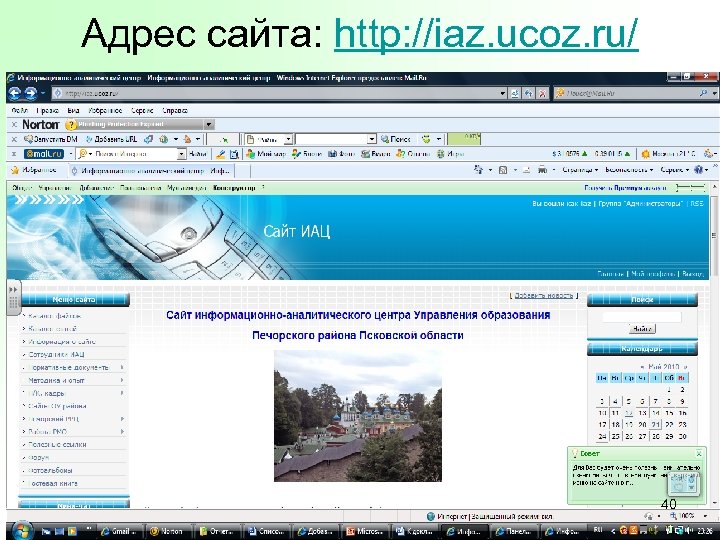This screenshot has height=540, width=720.
Task: Open the Безопасность dropdown in command bar
Action: point(629,170)
